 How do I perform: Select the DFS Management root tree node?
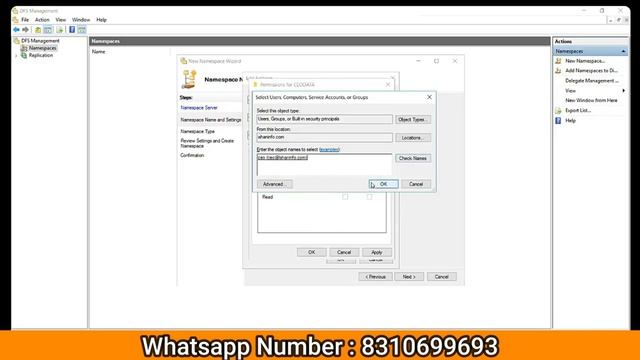(x=40, y=41)
